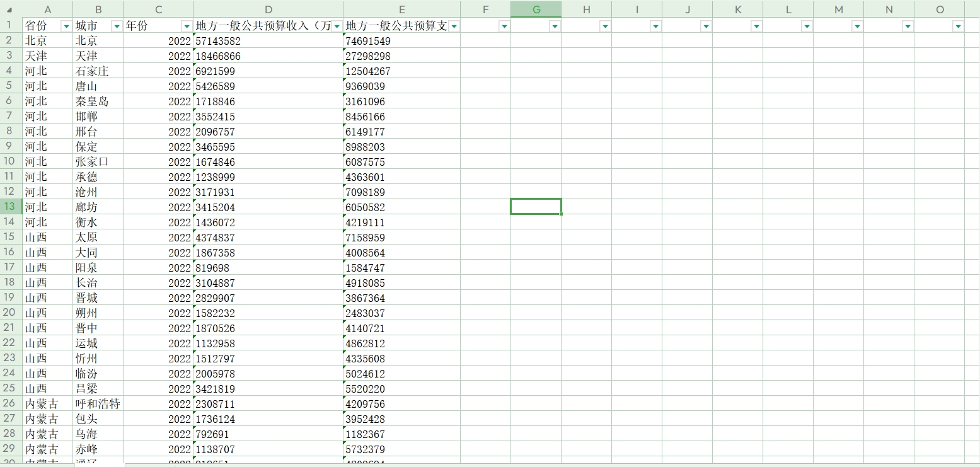Open the 年份 filter dropdown
The height and width of the screenshot is (467, 980).
[187, 26]
